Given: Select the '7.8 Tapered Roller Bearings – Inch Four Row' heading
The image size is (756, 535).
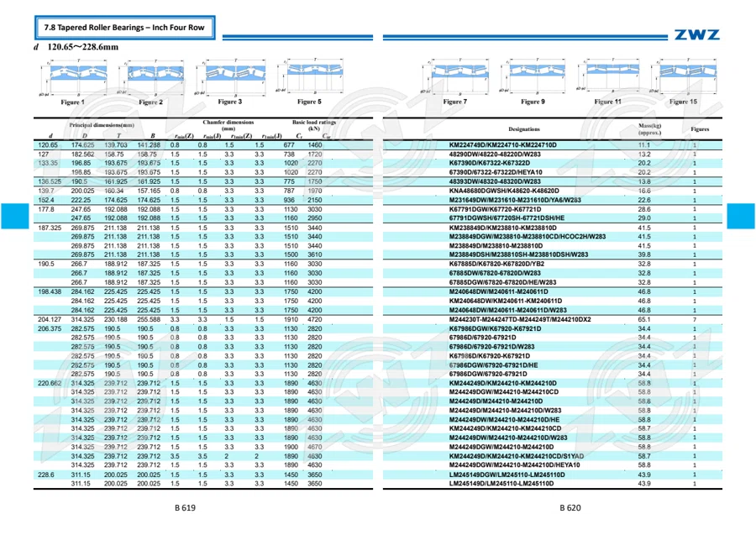Looking at the screenshot, I should tap(124, 28).
